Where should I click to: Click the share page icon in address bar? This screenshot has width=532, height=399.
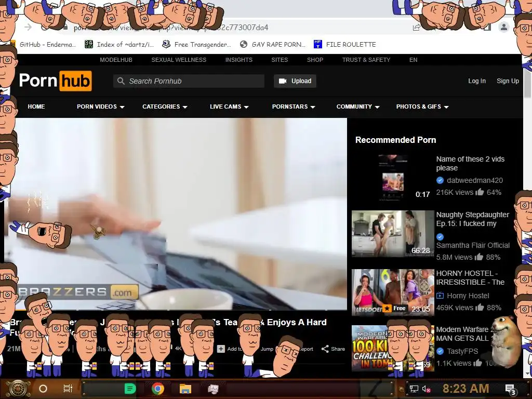tap(416, 28)
